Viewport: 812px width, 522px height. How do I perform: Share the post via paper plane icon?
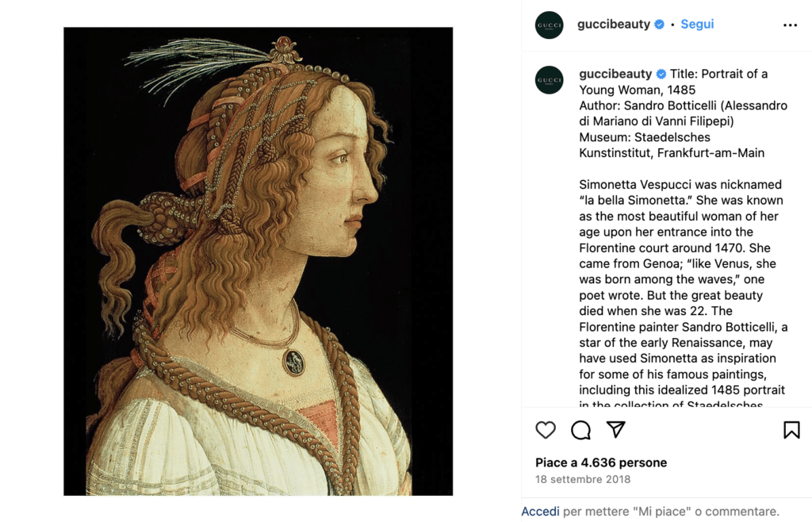[616, 429]
